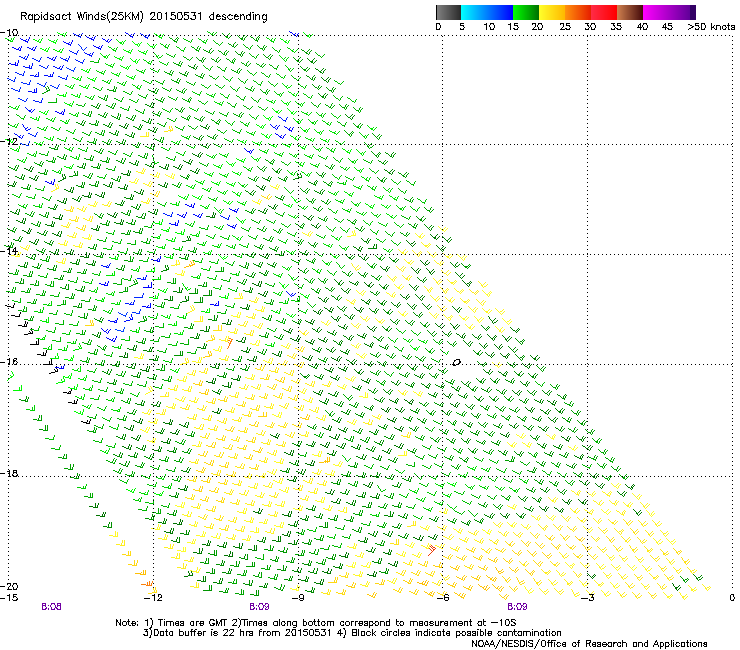740x650 pixels.
Task: Click the purple time label '8:09' near -9
Action: point(259,607)
